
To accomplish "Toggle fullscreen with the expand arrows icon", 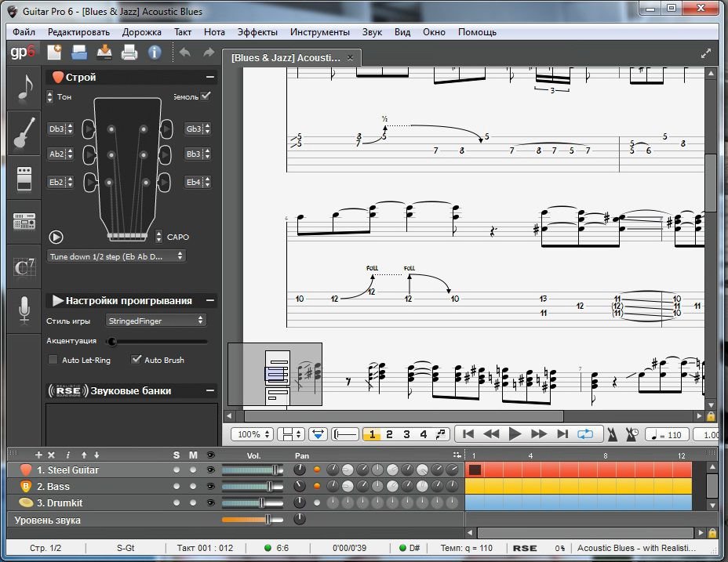I will (x=706, y=53).
